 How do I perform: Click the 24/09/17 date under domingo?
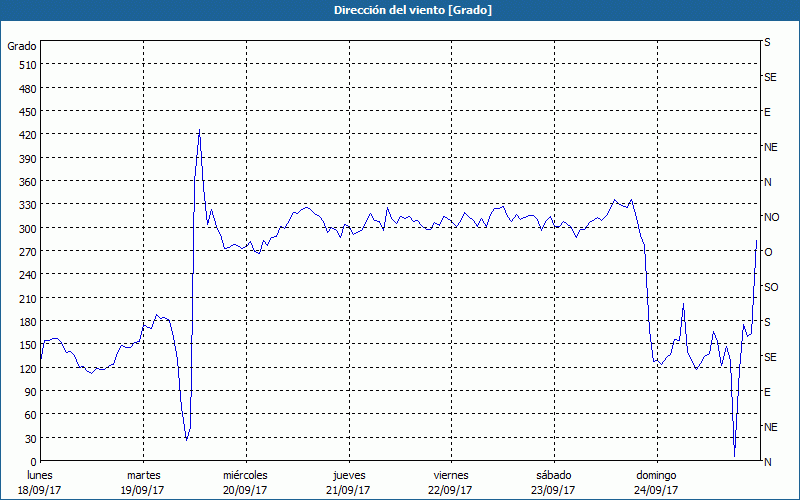pos(656,490)
